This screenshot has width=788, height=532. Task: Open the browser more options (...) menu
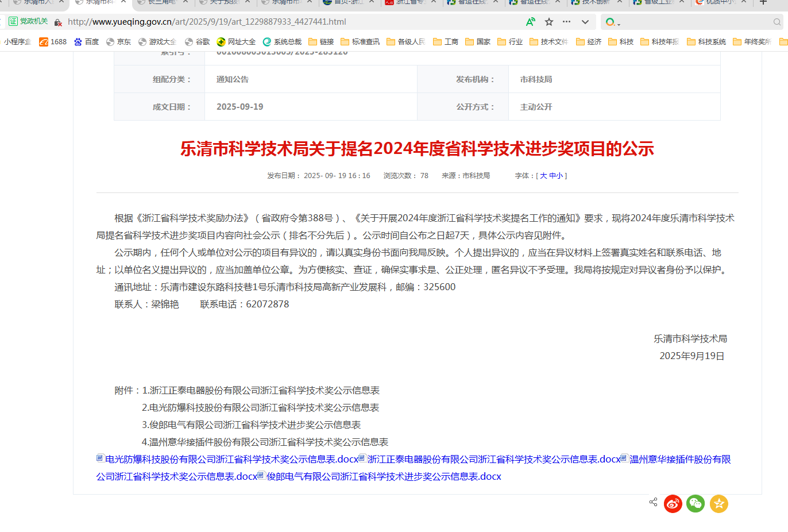click(566, 21)
